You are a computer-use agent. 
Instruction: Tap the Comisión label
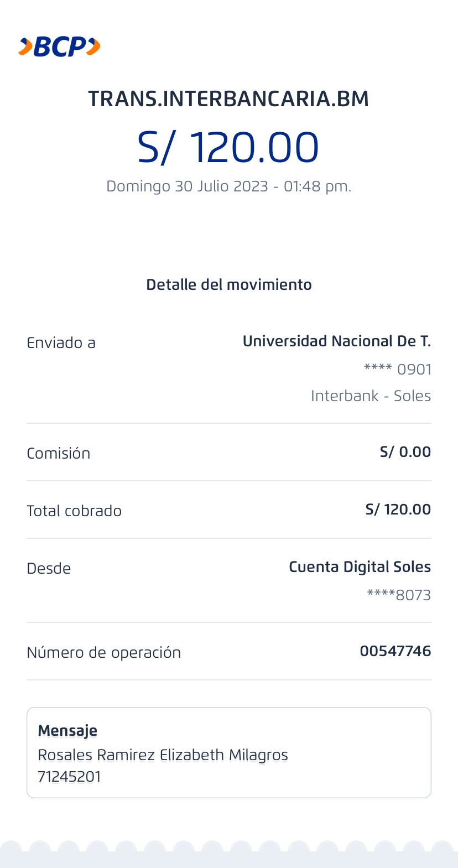[x=58, y=454]
